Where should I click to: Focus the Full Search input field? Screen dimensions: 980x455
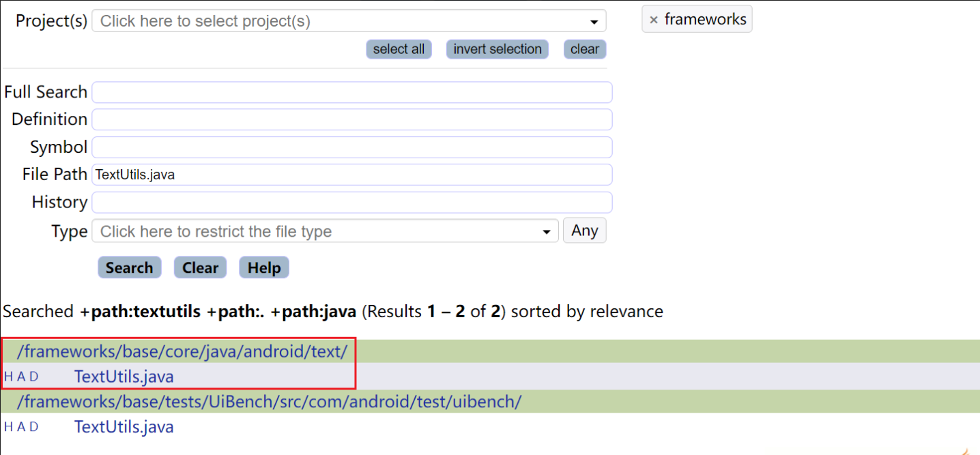(351, 92)
